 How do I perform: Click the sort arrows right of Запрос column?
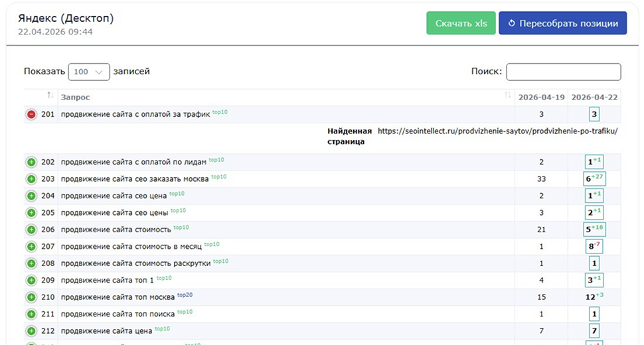[x=508, y=95]
